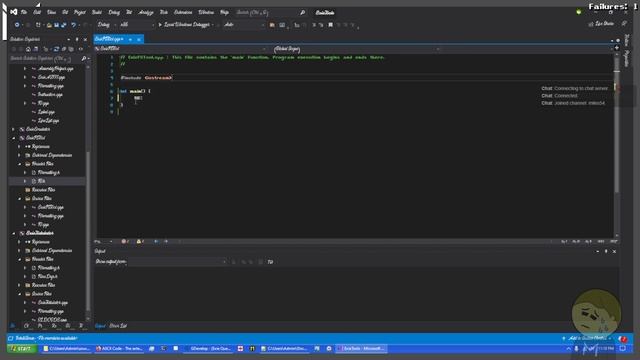
Task: Pin the Solution Explorer panel
Action: pyautogui.click(x=77, y=40)
